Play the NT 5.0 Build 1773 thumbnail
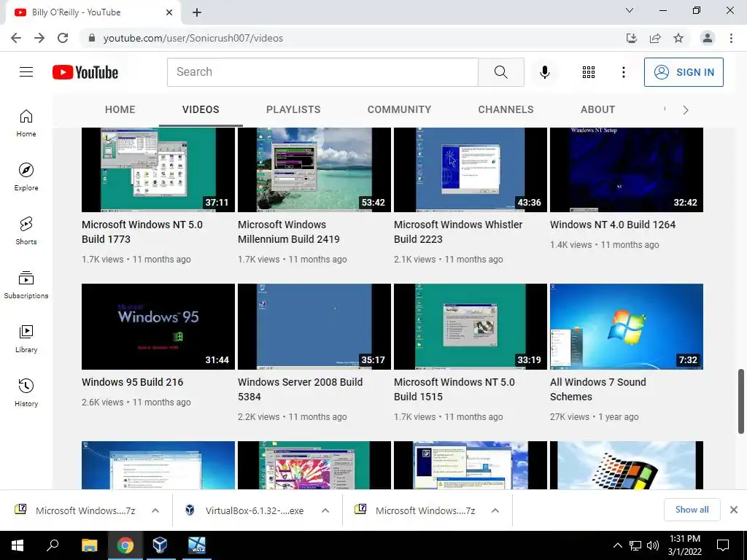Screen dimensions: 747x560 coord(158,169)
